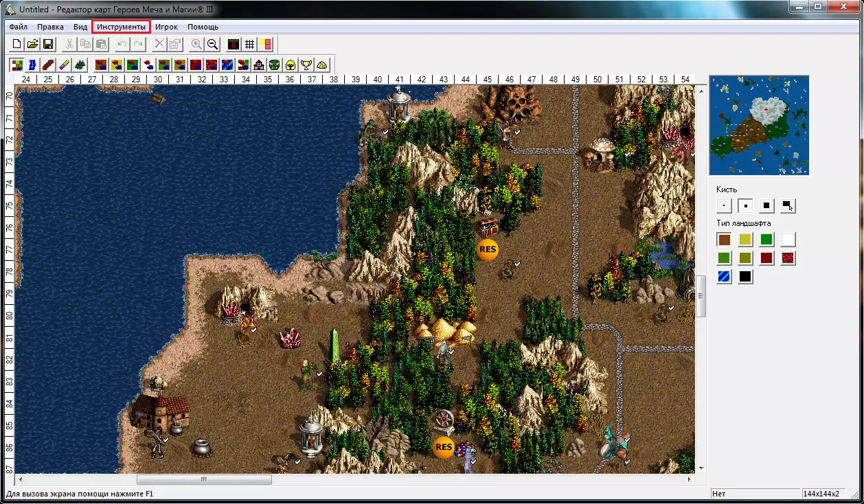Screen dimensions: 864x504
Task: Pick the speckled red lava landscape swatch
Action: click(x=788, y=258)
